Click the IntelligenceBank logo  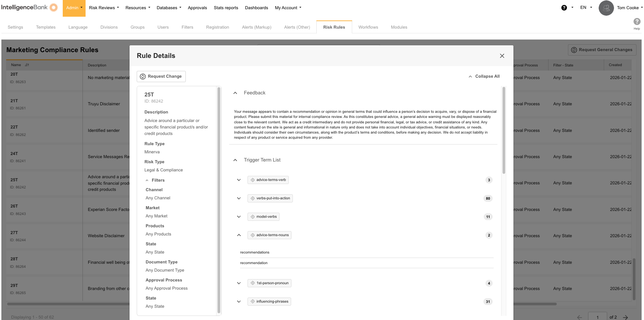[30, 7]
